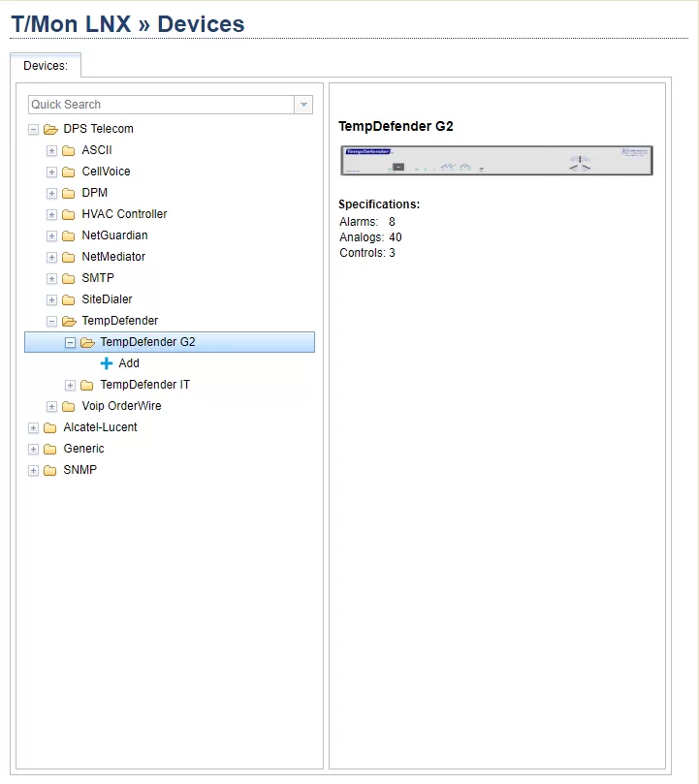This screenshot has width=699, height=784.
Task: Click the HVAC Controller folder icon
Action: (69, 214)
